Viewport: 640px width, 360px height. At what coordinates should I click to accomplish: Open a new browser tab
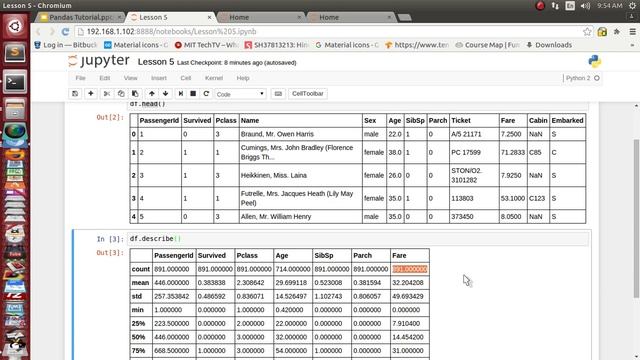[x=404, y=17]
